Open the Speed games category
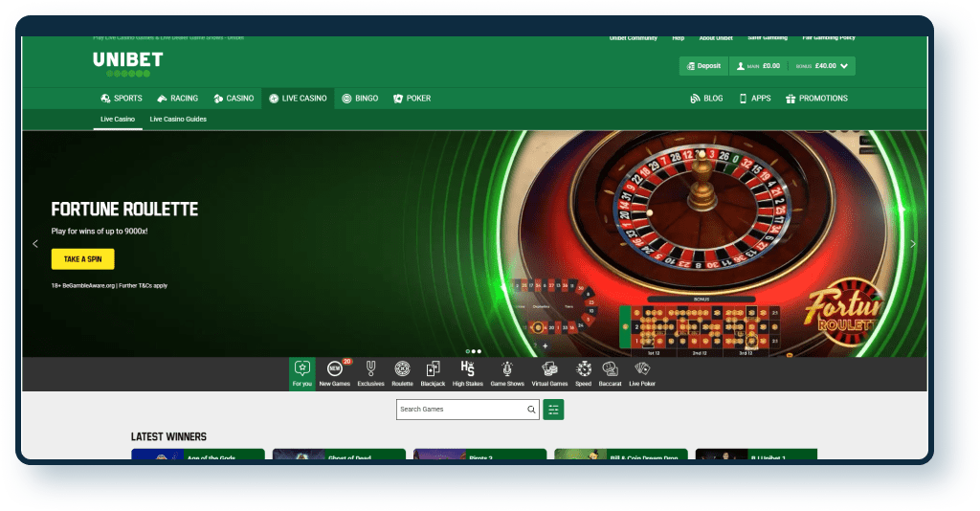The width and height of the screenshot is (980, 511). click(583, 373)
